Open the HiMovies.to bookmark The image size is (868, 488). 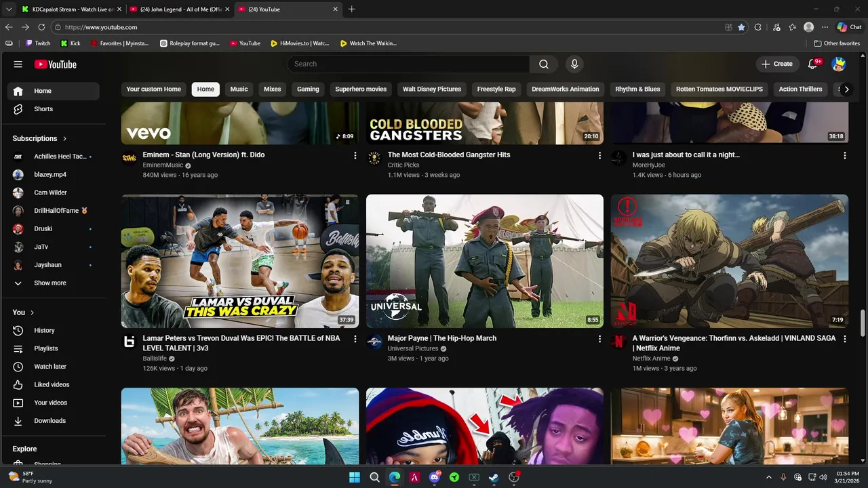click(x=300, y=43)
